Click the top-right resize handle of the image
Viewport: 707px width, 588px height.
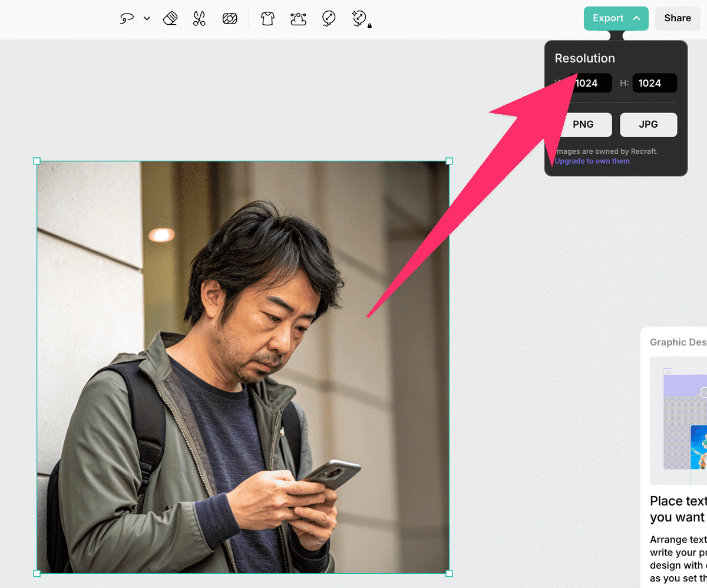tap(450, 161)
